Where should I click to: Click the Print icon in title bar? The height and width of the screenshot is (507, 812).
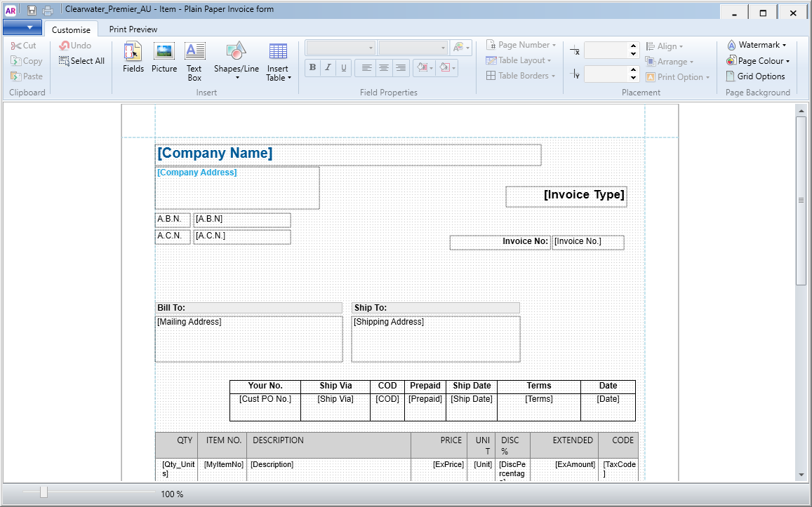(48, 10)
